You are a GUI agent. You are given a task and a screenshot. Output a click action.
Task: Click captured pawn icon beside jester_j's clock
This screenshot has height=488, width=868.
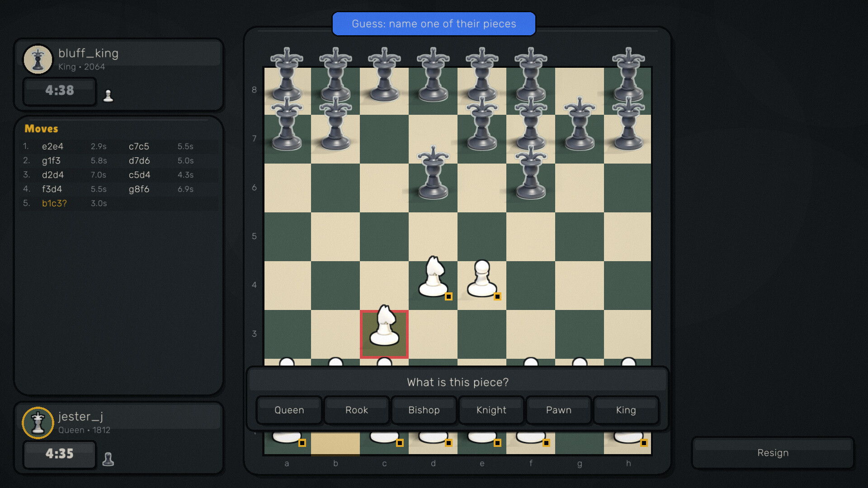pyautogui.click(x=108, y=459)
